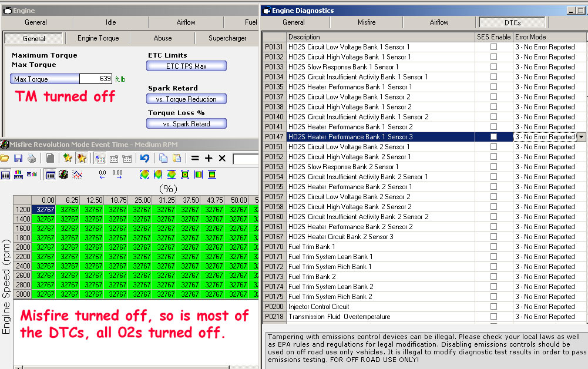Open the vs. Torque Reduction table
Image resolution: width=588 pixels, height=369 pixels.
pos(186,99)
